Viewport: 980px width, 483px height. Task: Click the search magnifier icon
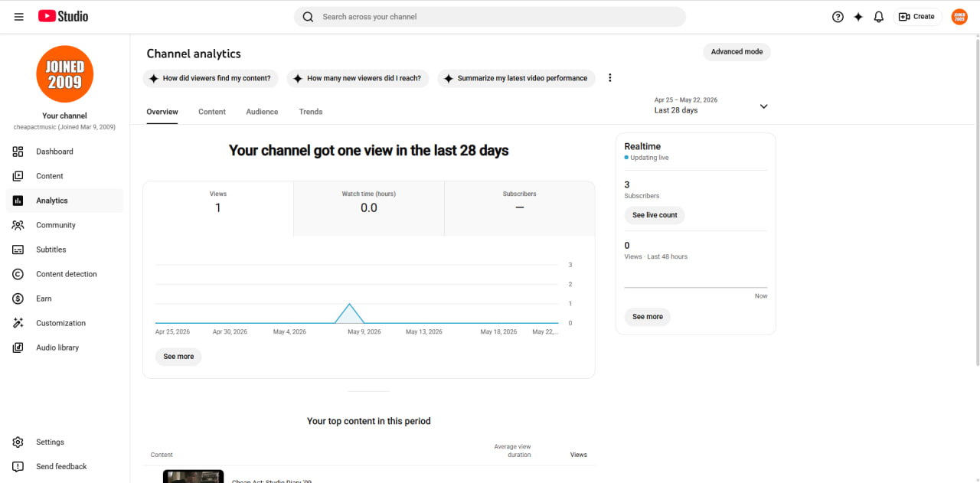coord(308,17)
